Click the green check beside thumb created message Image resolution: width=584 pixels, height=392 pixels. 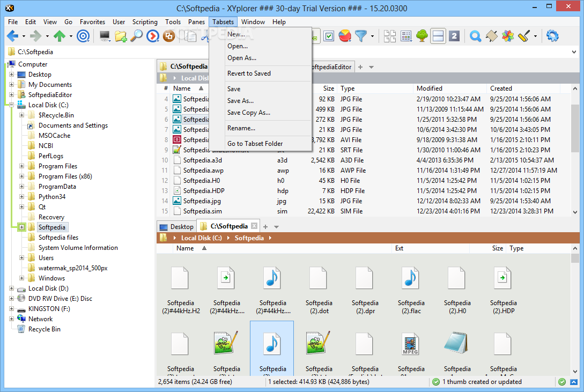[x=436, y=382]
